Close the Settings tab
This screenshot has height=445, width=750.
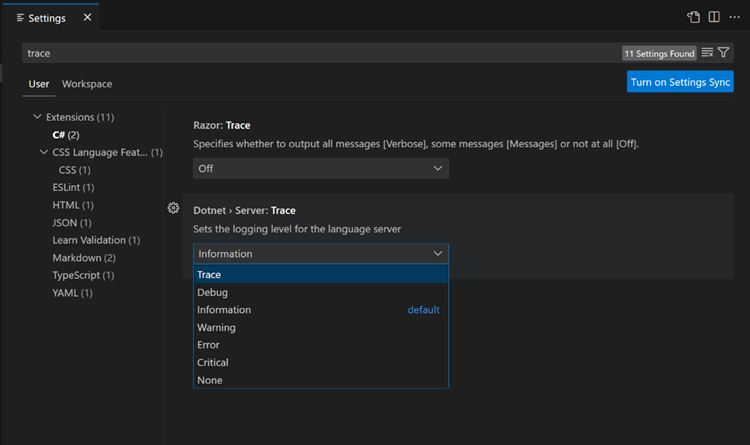coord(86,17)
